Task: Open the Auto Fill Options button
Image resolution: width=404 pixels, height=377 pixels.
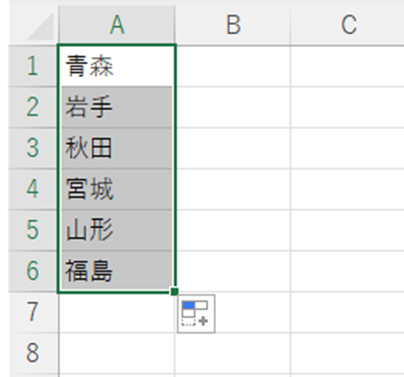Action: pyautogui.click(x=196, y=314)
